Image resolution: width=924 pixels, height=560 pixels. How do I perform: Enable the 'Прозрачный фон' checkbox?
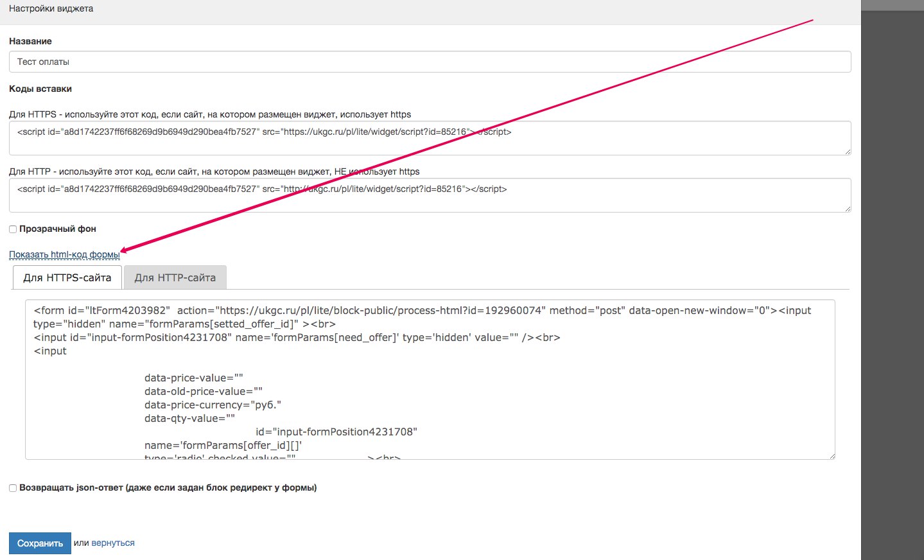[13, 229]
